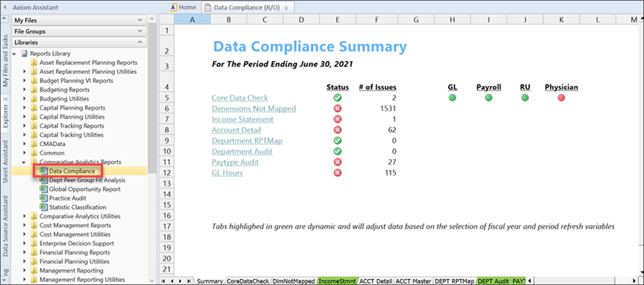The width and height of the screenshot is (644, 285).
Task: Expand the Asset Replacement Planning Utilities folder
Action: [25, 72]
